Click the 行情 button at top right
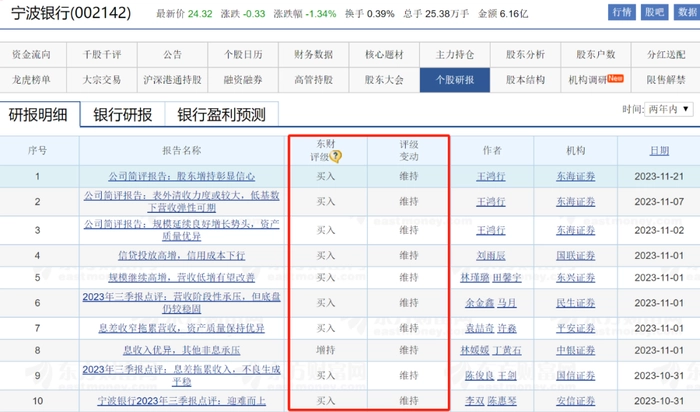The image size is (700, 412). pos(621,12)
